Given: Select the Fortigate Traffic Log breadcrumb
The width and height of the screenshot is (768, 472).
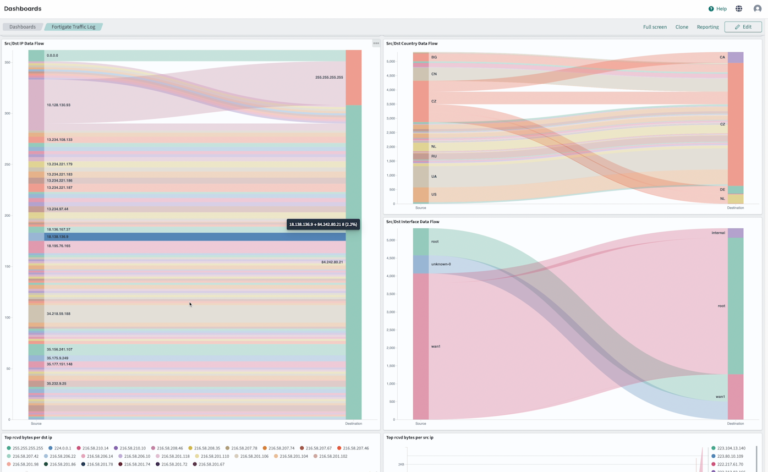Looking at the screenshot, I should coord(73,27).
